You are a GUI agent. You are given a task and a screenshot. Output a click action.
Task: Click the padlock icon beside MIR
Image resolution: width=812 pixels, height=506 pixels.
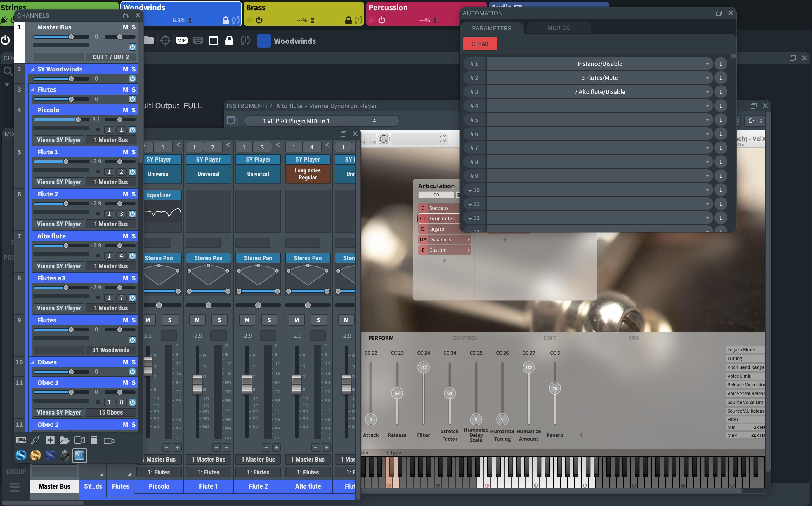(x=229, y=41)
